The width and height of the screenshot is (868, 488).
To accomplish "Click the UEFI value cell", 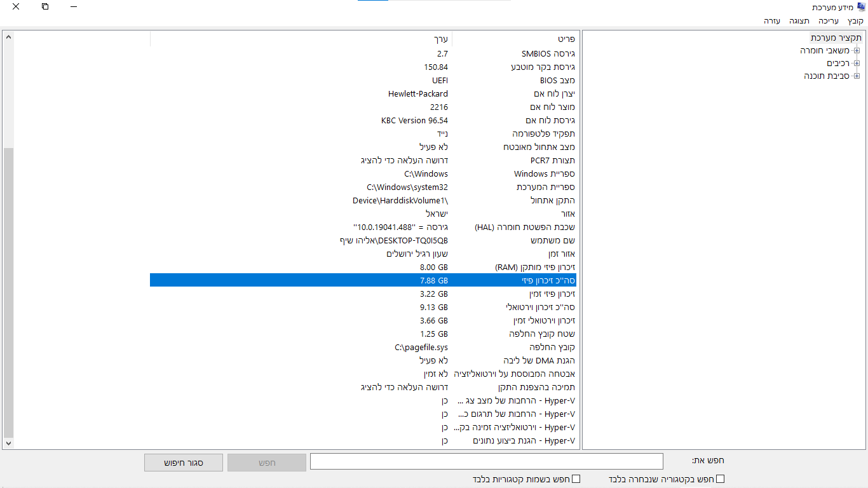I will 440,80.
